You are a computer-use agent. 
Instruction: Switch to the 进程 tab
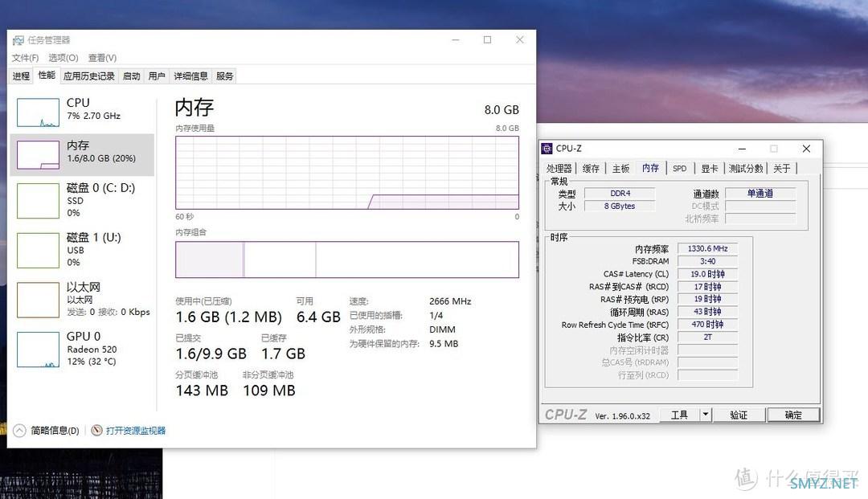tap(21, 76)
